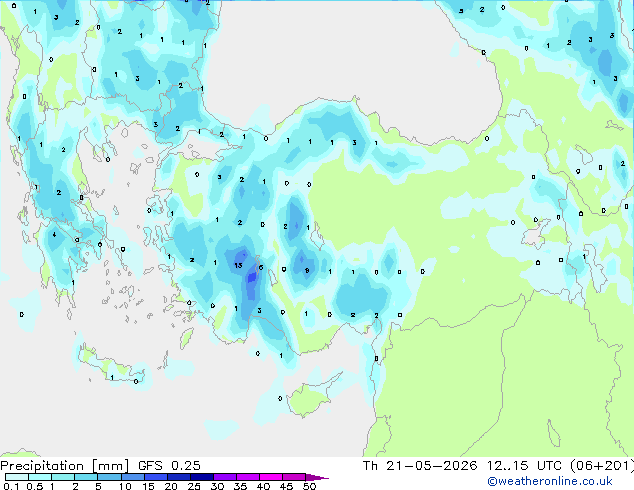The image size is (634, 490).
Task: Select the 5–10 mm legend color swatch
Action: pos(109,477)
